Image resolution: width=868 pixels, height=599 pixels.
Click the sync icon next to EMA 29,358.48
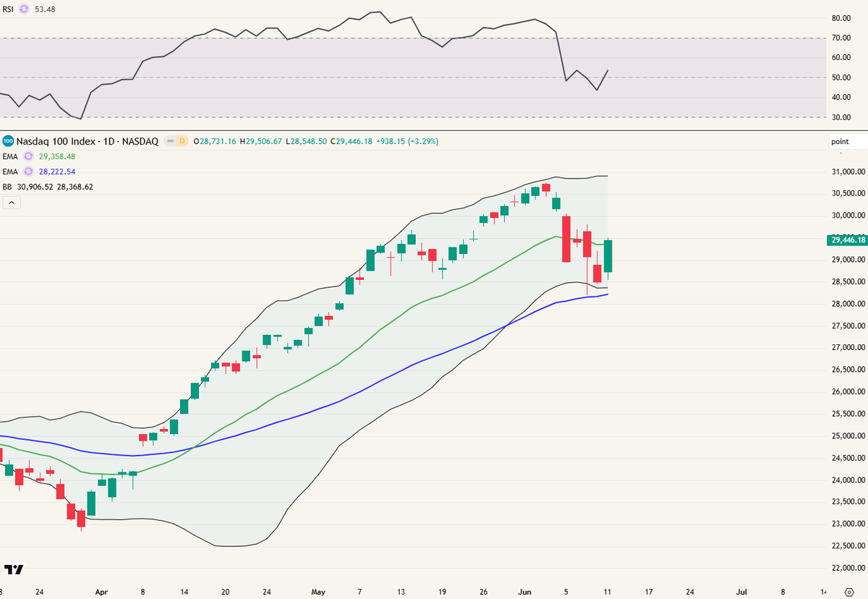point(28,156)
